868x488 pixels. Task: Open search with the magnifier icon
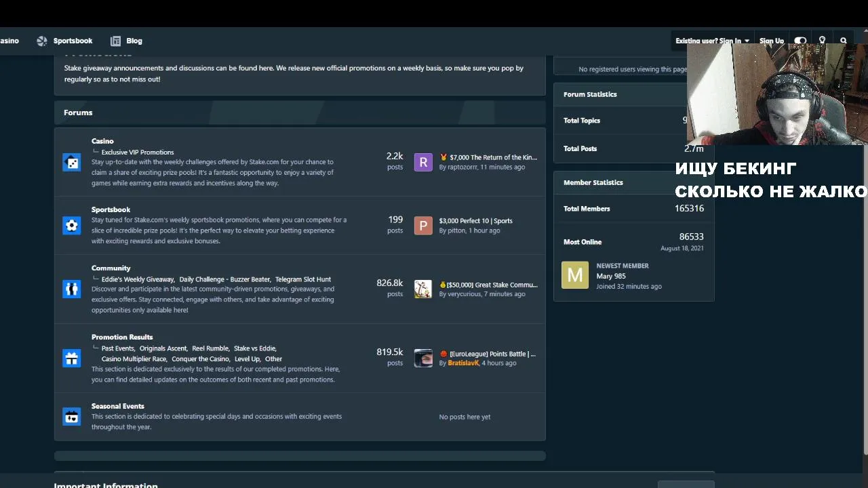[x=844, y=41]
